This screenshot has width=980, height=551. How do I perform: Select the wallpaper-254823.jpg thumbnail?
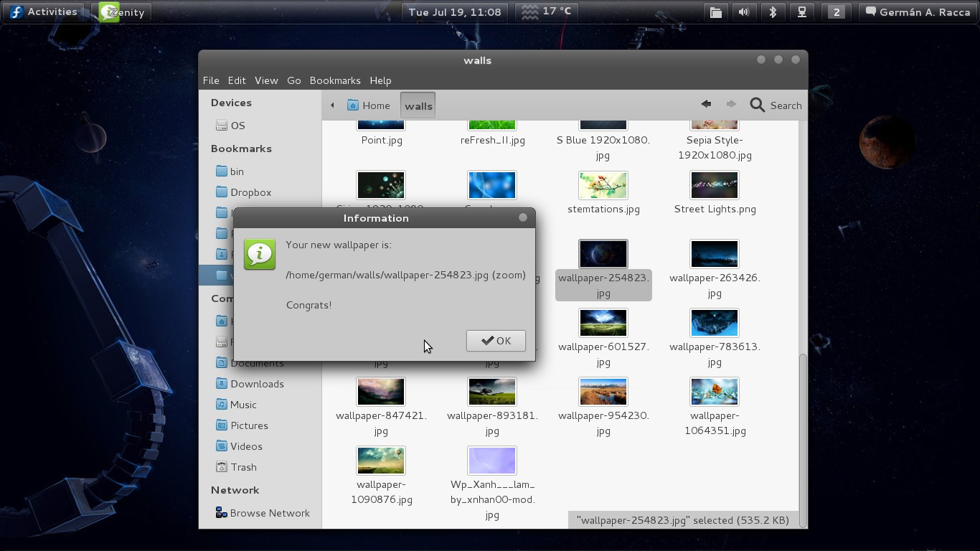[603, 254]
